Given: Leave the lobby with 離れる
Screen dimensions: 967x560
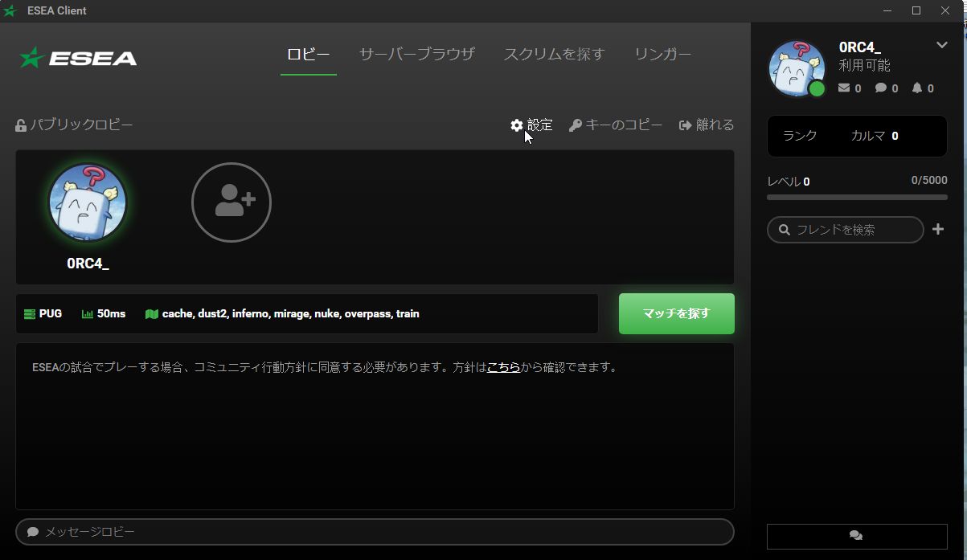Looking at the screenshot, I should [x=707, y=125].
